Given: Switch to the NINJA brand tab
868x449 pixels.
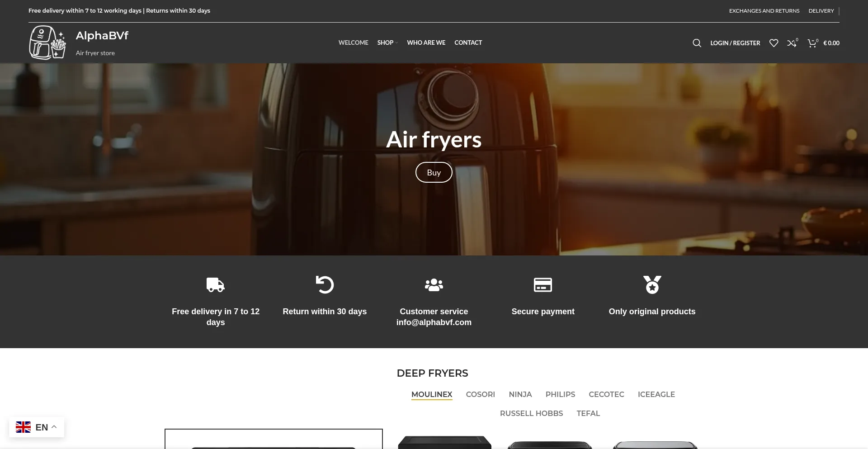Looking at the screenshot, I should [520, 394].
